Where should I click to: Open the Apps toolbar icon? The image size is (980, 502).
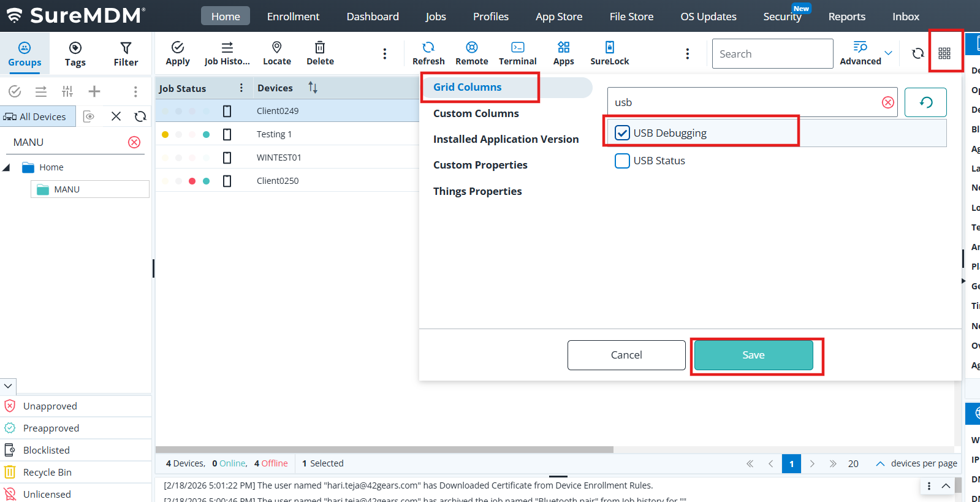click(x=563, y=53)
